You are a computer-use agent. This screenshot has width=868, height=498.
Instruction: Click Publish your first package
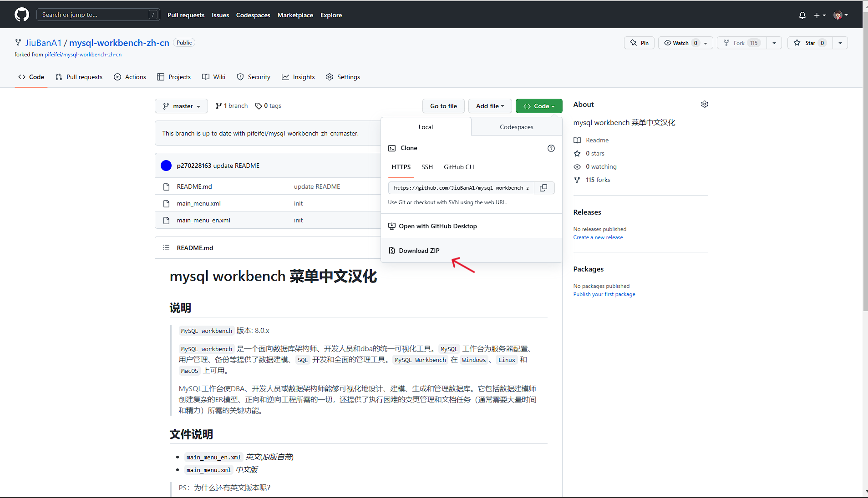(x=604, y=294)
